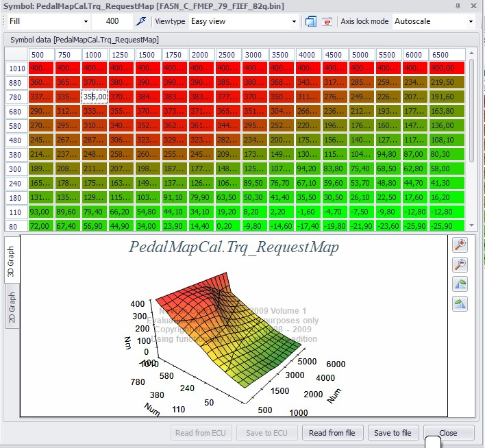
Task: Click the red icon left of Axis lock mode
Action: 327,21
